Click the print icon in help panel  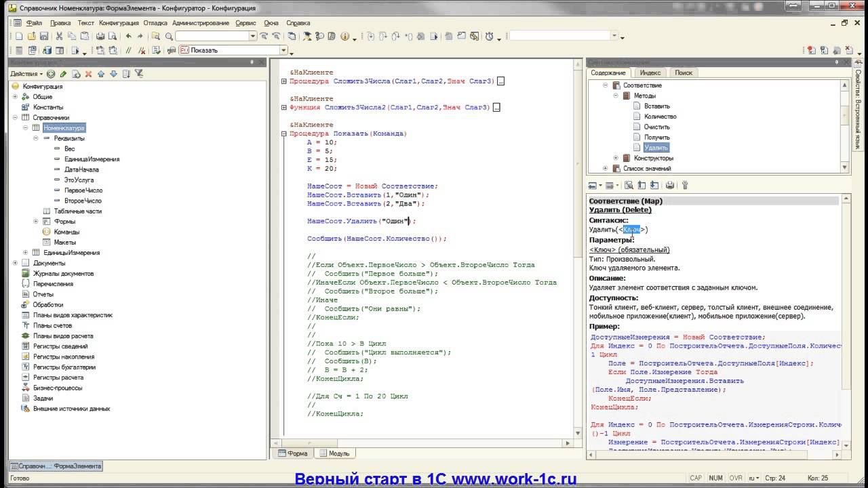pyautogui.click(x=670, y=185)
